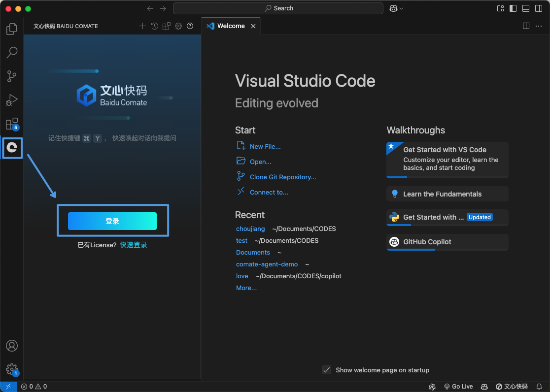The height and width of the screenshot is (392, 550).
Task: Open Get Started with VS Code walkthrough
Action: [x=447, y=160]
